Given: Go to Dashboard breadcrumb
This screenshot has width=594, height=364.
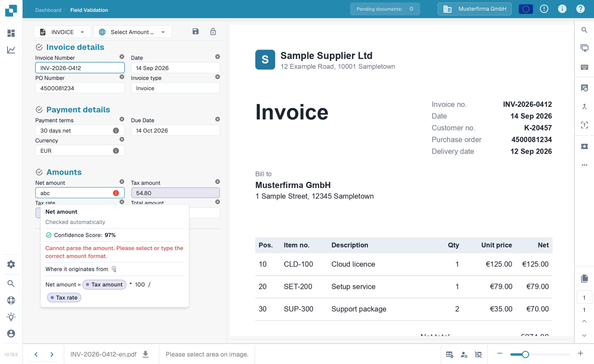Looking at the screenshot, I should click(48, 10).
